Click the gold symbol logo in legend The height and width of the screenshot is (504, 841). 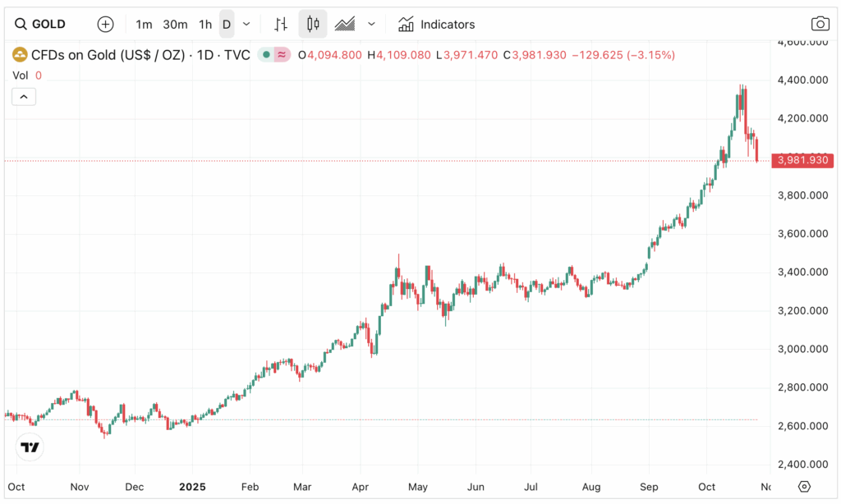[20, 55]
